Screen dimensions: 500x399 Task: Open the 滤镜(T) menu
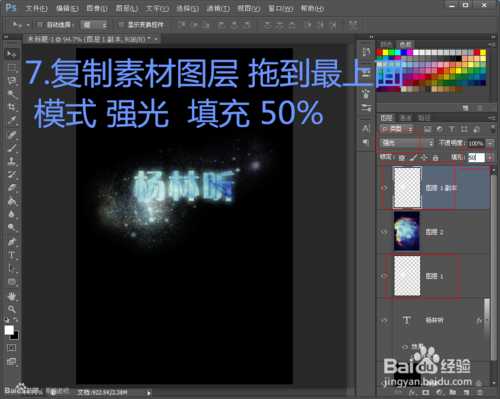[218, 8]
